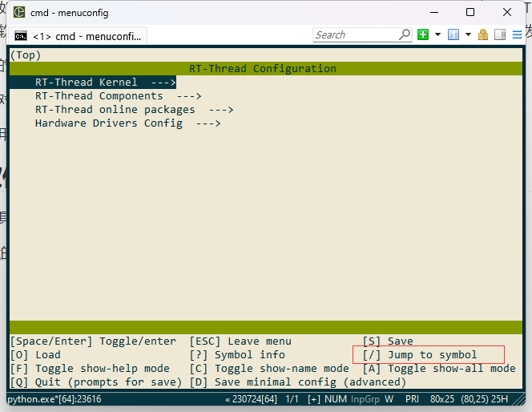This screenshot has width=532, height=412.
Task: Click the search magnifier icon
Action: [x=405, y=34]
